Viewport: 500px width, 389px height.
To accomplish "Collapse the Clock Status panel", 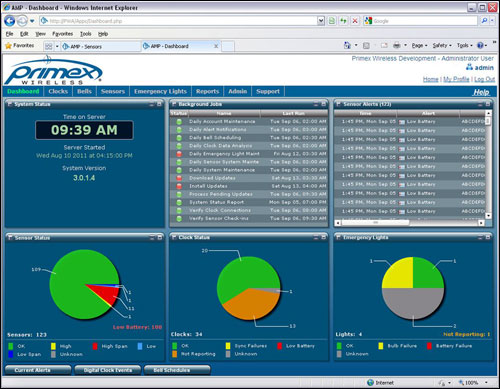I will [x=316, y=237].
